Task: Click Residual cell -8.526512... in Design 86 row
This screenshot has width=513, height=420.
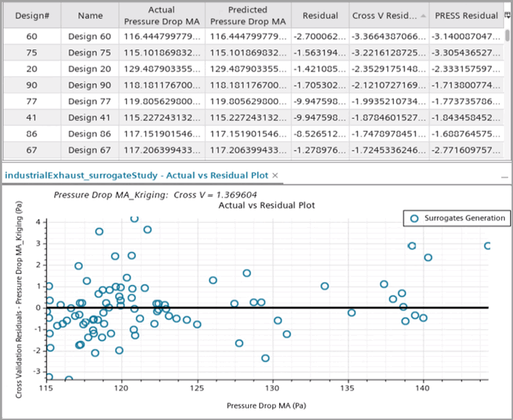Action: pos(320,134)
